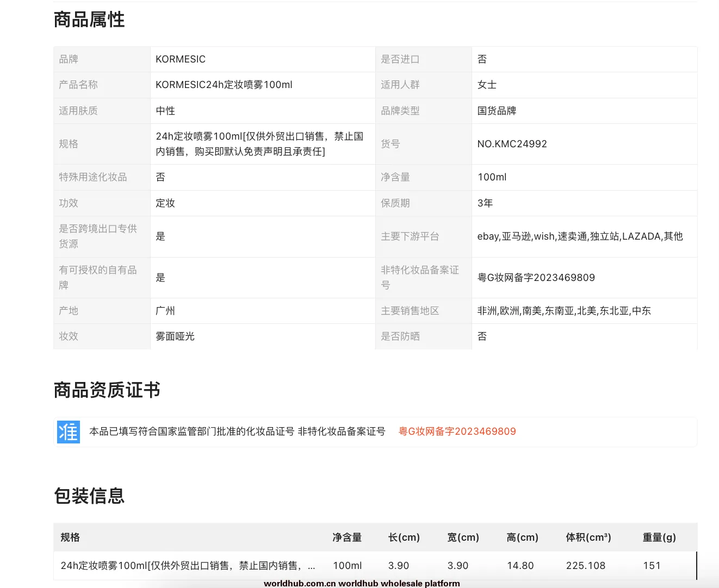
Task: Select the 功效 label
Action: click(69, 203)
